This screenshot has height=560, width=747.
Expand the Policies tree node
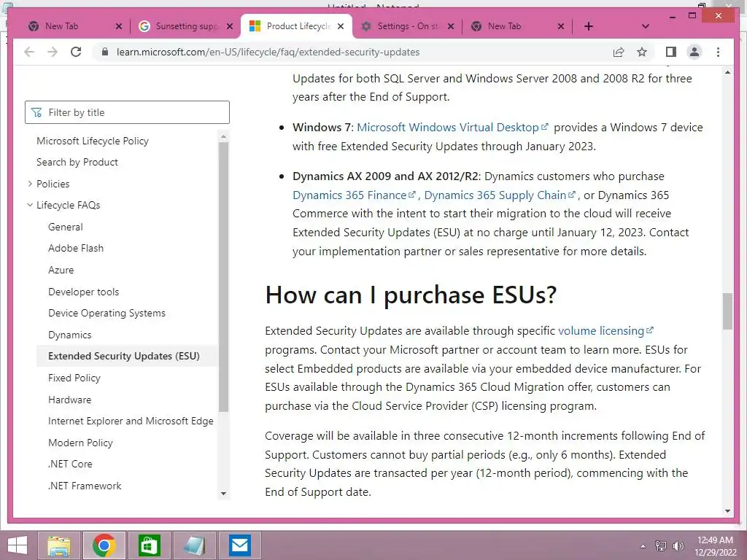tap(30, 184)
